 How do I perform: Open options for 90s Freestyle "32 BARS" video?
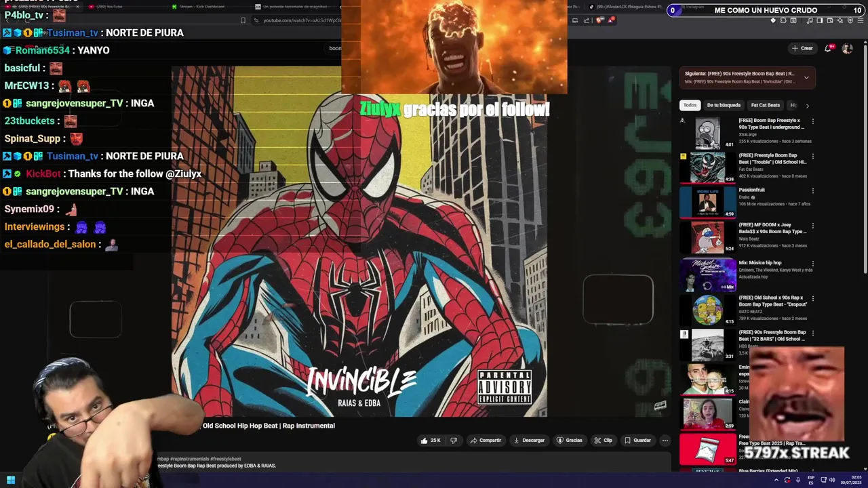coord(812,333)
